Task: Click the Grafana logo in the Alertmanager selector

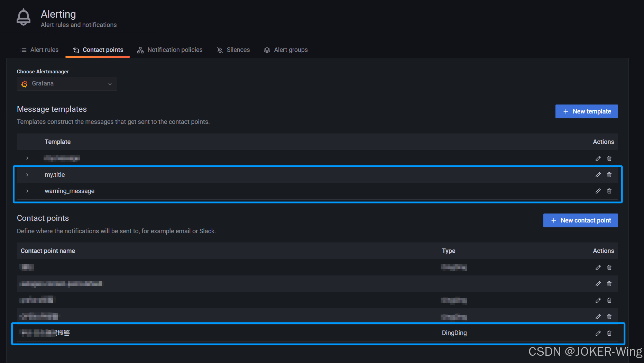Action: (24, 84)
